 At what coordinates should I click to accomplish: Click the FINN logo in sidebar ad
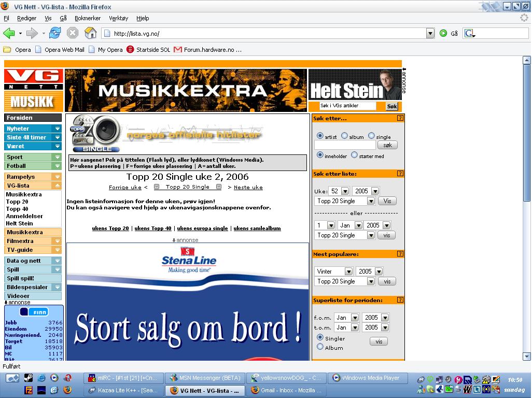(x=34, y=311)
